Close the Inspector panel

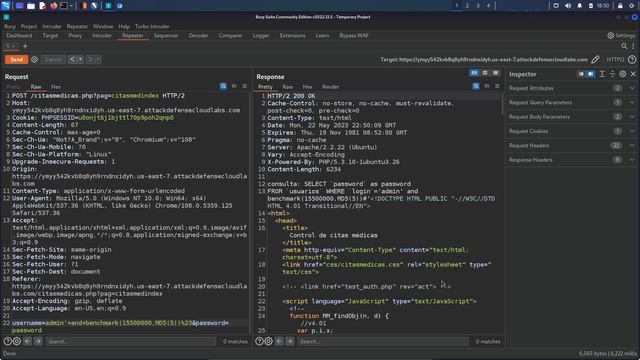[x=633, y=74]
